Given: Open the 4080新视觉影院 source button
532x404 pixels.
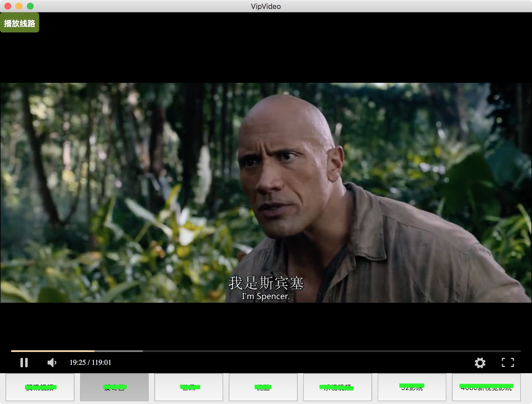Looking at the screenshot, I should pyautogui.click(x=486, y=387).
